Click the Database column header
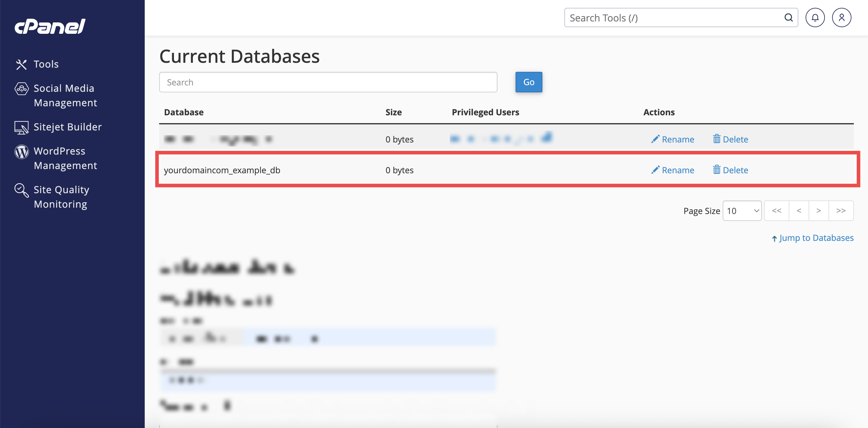Screen dimensions: 868x428 point(184,112)
